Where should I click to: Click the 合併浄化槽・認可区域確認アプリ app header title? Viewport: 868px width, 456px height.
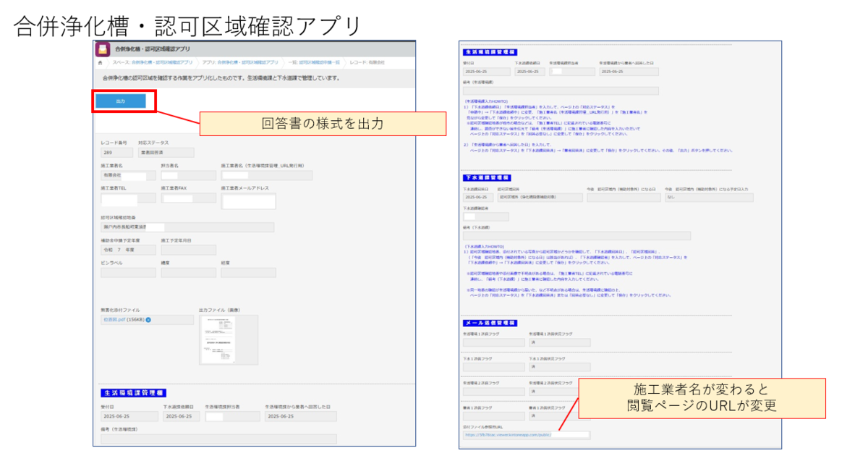pyautogui.click(x=153, y=49)
